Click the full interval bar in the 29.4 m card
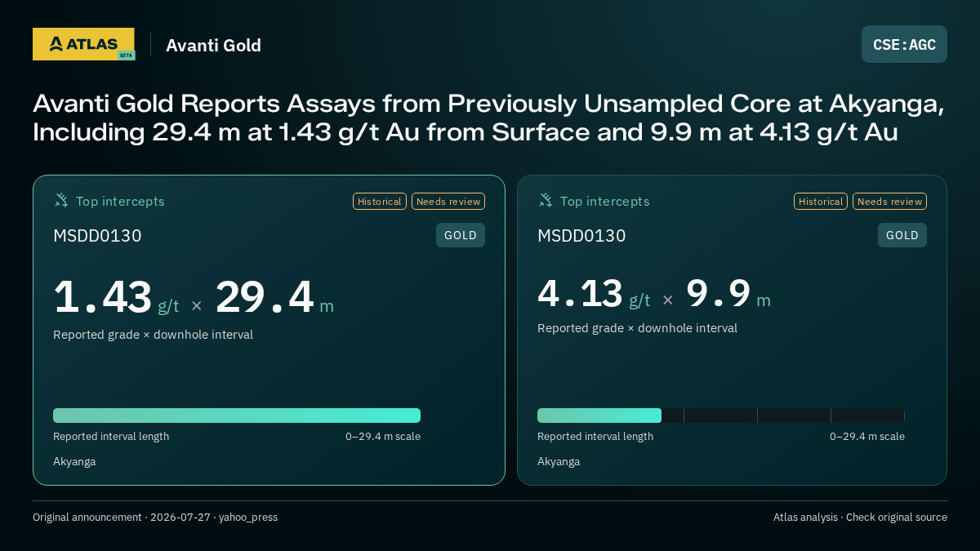The height and width of the screenshot is (551, 980). 237,415
